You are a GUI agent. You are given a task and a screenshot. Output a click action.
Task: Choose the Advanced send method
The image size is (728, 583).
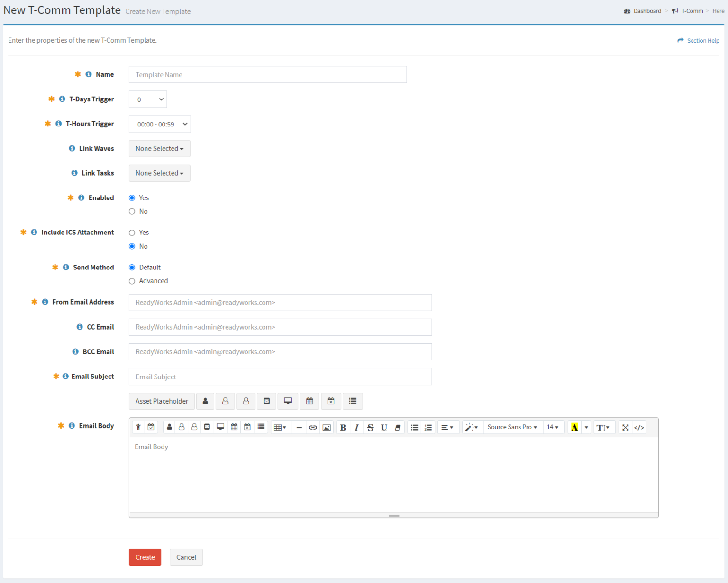coord(132,281)
